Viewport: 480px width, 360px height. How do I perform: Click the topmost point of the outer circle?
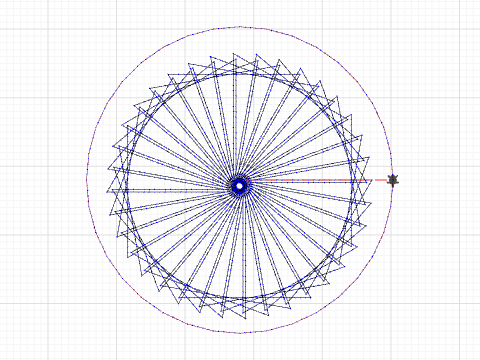[240, 27]
